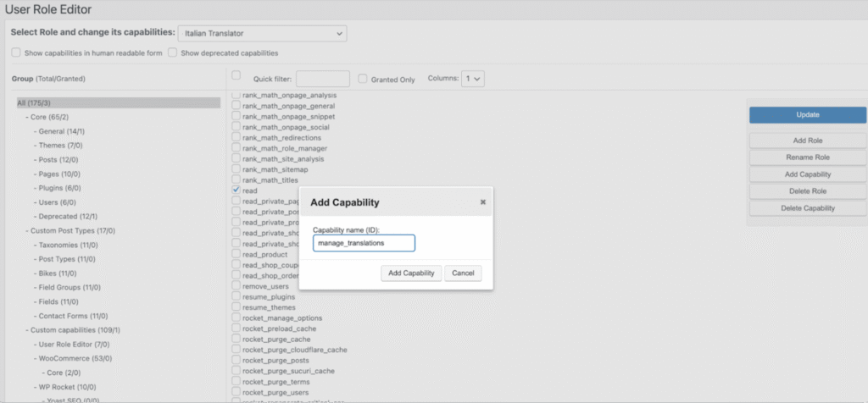Click the Add Role button

click(x=808, y=141)
